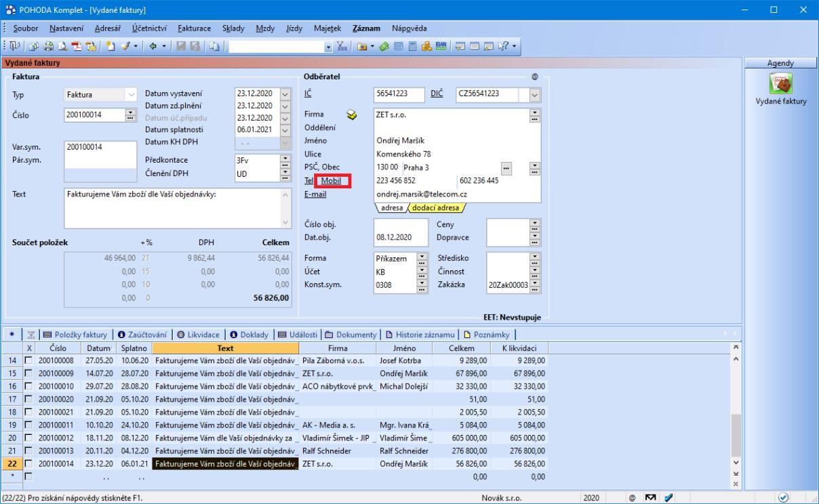Click the blue checkmark status bar icon

668,498
